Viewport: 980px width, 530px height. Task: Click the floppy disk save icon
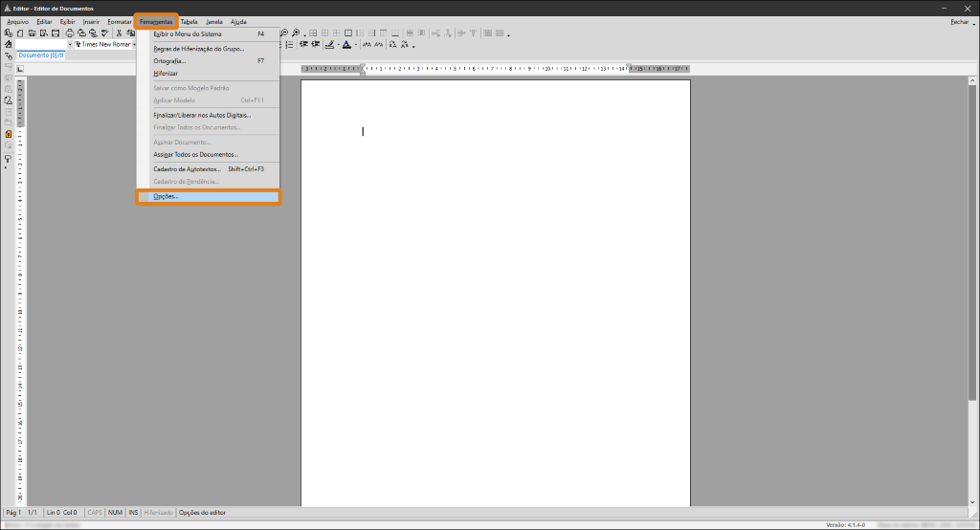tap(55, 33)
